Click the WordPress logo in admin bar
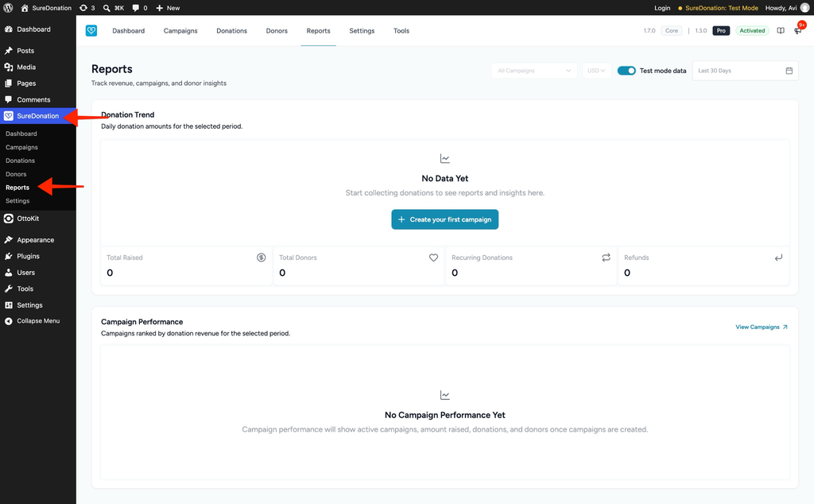The width and height of the screenshot is (814, 504). coord(8,8)
